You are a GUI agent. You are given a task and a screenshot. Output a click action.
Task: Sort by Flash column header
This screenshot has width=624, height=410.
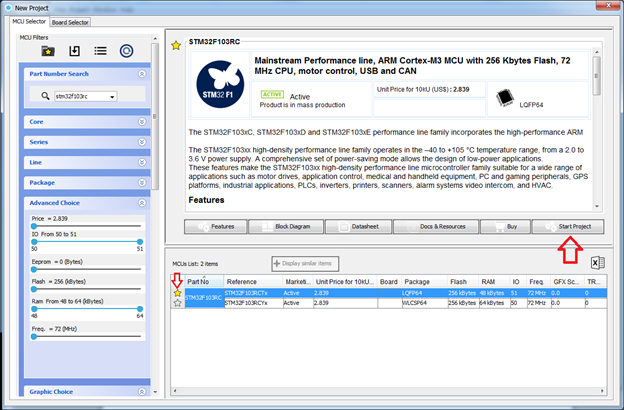pos(463,281)
